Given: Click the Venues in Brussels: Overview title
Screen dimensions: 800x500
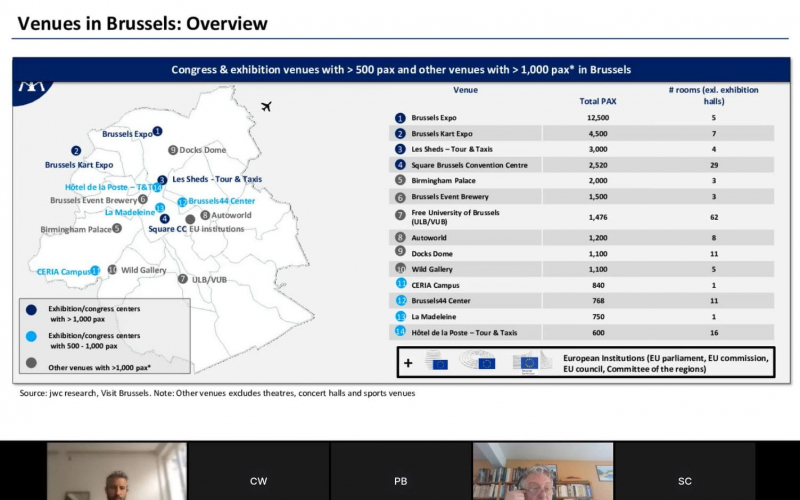Looking at the screenshot, I should click(142, 23).
